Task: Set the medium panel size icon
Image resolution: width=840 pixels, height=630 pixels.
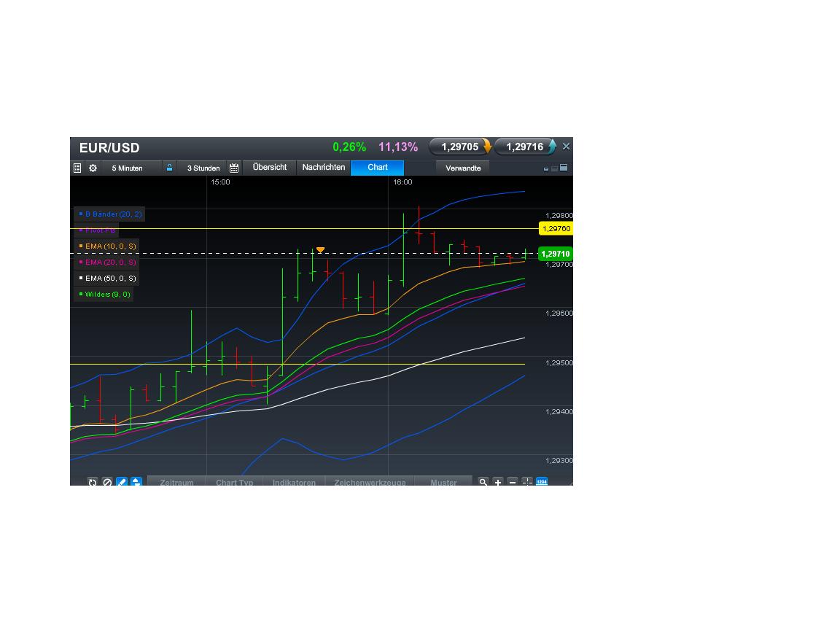Action: 554,168
